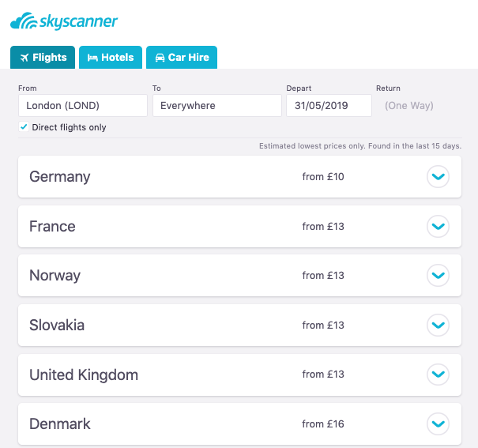Expand the Denmark chevron
This screenshot has width=478, height=448.
tap(438, 424)
